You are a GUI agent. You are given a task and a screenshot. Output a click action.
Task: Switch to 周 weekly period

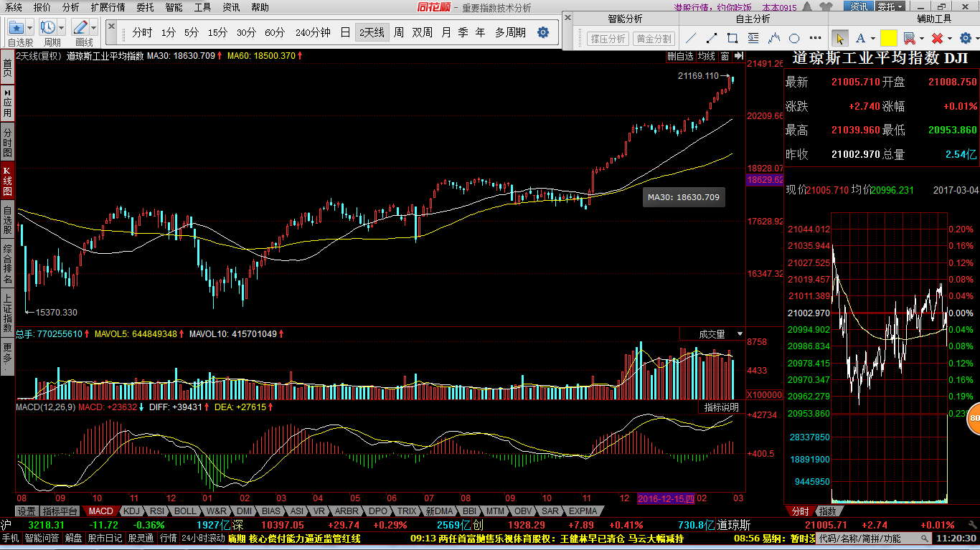point(398,32)
